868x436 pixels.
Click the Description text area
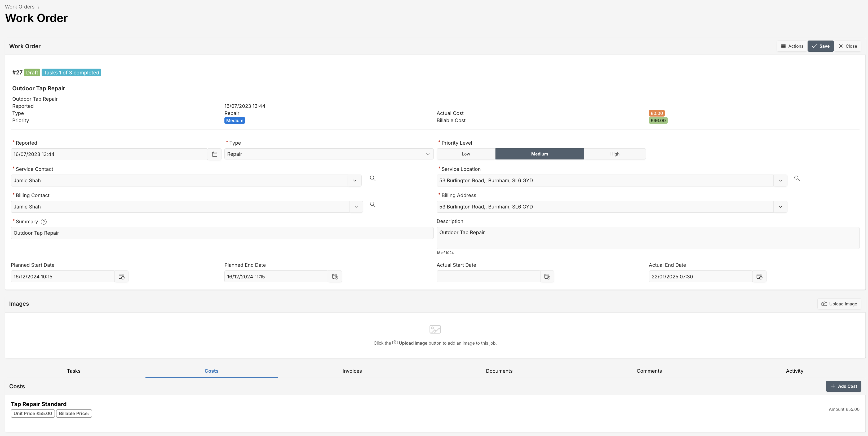click(x=648, y=238)
